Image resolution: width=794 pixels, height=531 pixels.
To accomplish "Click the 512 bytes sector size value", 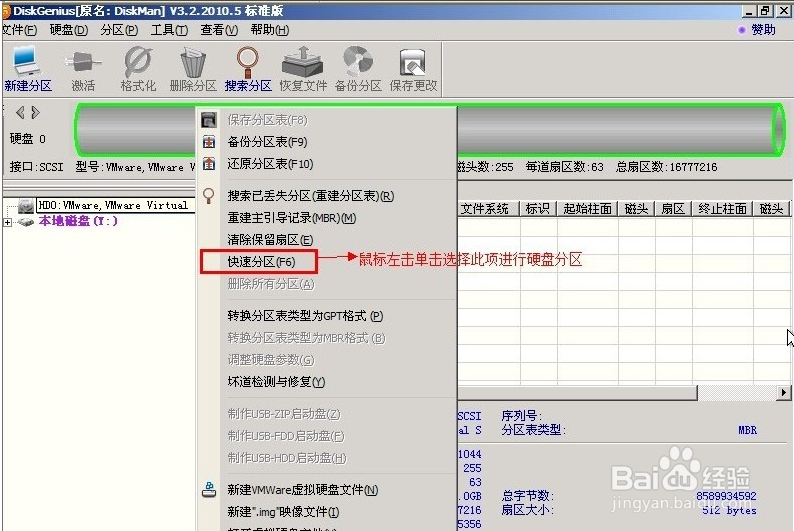I will (x=729, y=510).
